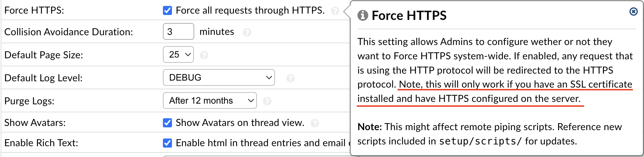Open help tip for Show Avatars setting
The width and height of the screenshot is (644, 157).
315,123
